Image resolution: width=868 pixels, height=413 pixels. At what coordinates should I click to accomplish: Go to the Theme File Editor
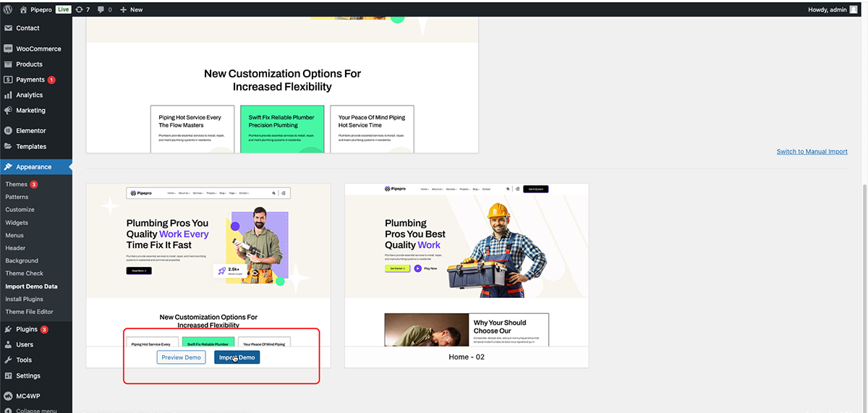coord(30,312)
